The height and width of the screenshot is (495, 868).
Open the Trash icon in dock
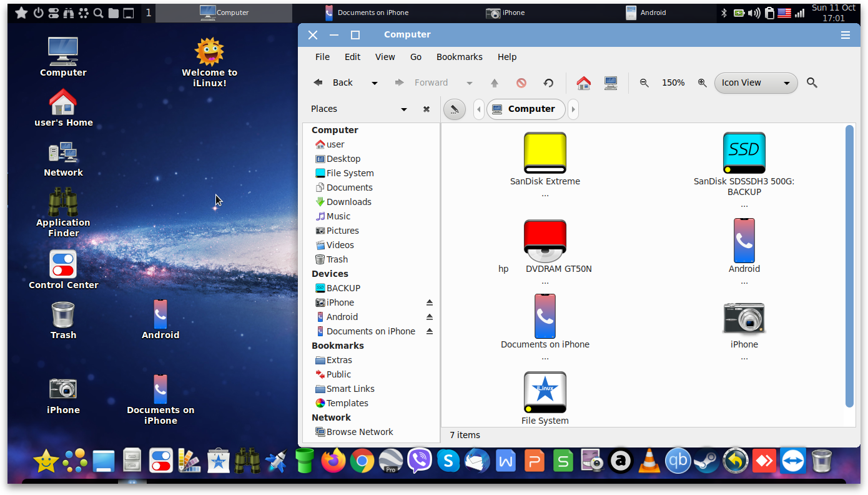tap(822, 461)
